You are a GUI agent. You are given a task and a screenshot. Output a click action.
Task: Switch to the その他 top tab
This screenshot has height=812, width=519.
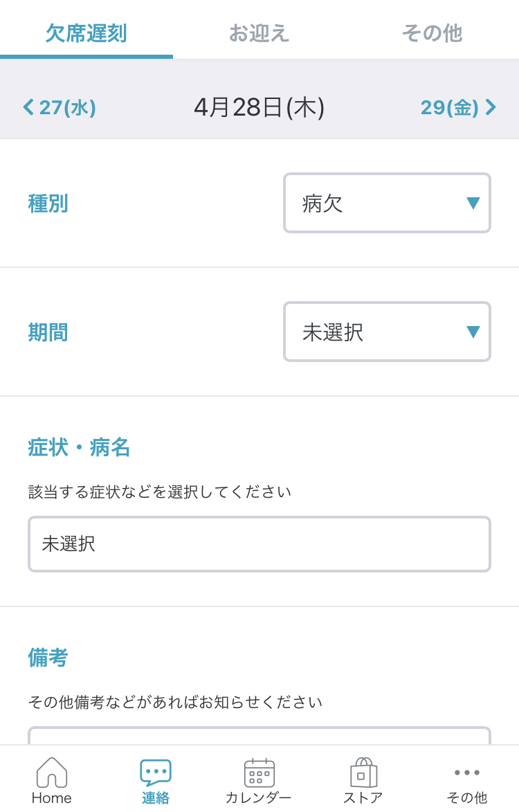pyautogui.click(x=432, y=33)
